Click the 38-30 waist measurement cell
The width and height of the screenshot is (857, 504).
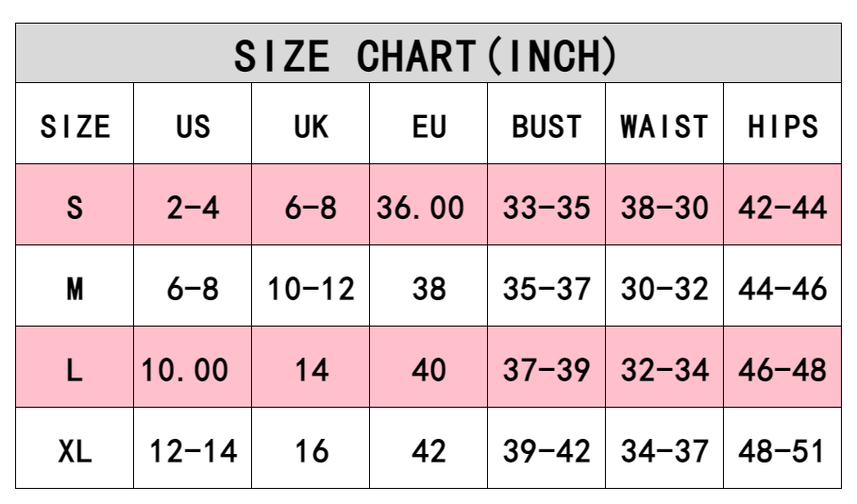pyautogui.click(x=664, y=207)
